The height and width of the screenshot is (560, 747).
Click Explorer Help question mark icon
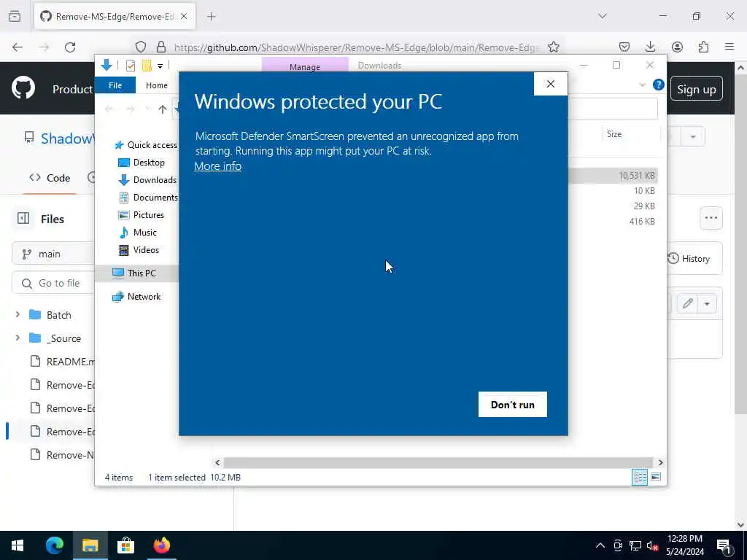pyautogui.click(x=659, y=85)
